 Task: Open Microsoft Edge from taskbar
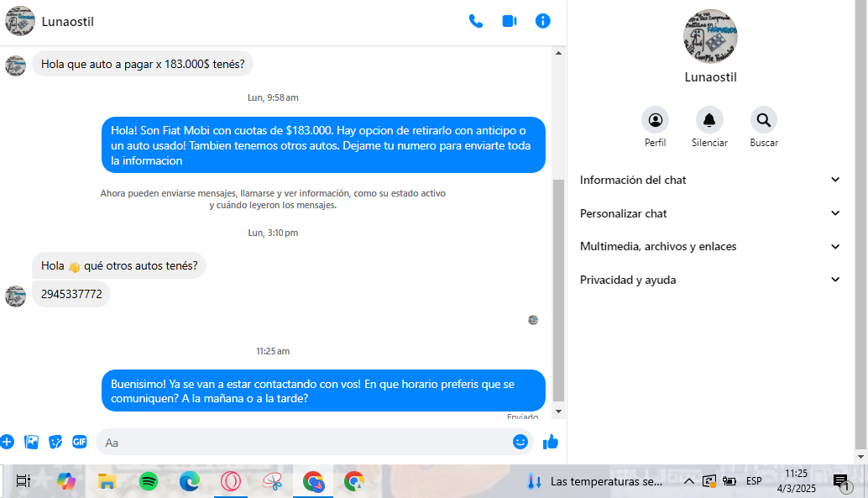click(x=190, y=481)
